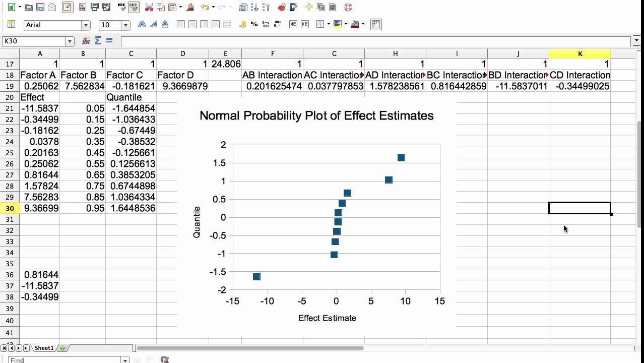Open the Function Wizard

tap(86, 41)
